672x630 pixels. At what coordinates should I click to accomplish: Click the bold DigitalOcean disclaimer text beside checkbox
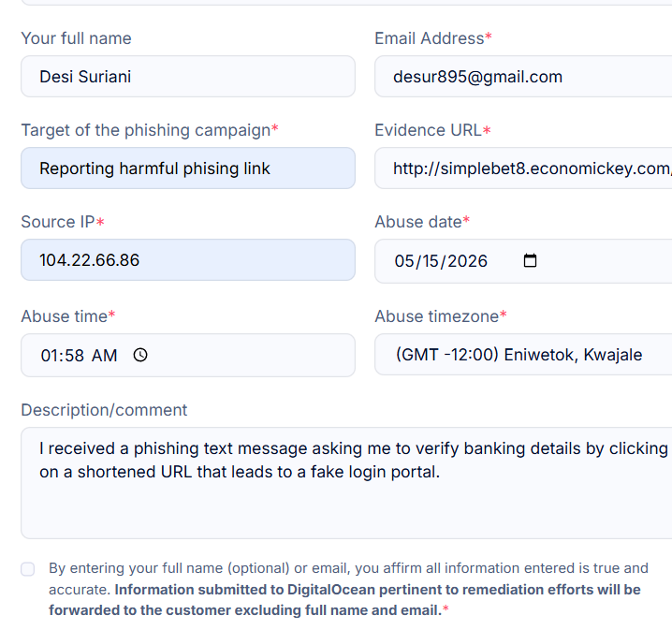click(344, 600)
